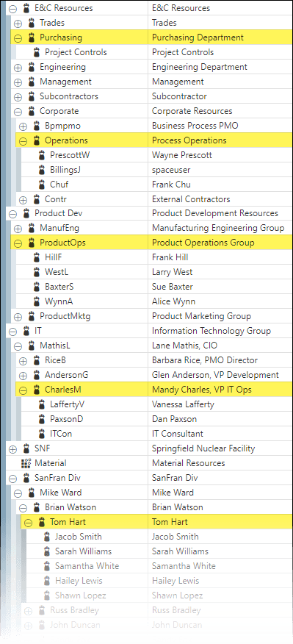The image size is (293, 644).
Task: Click the resource icon beside WestL
Action: (x=37, y=272)
